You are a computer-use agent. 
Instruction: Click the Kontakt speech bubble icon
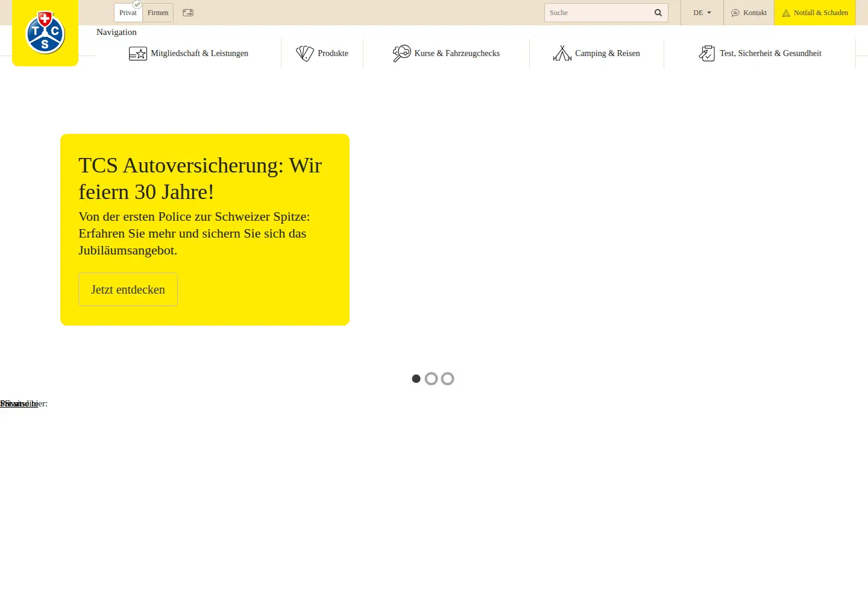(735, 13)
